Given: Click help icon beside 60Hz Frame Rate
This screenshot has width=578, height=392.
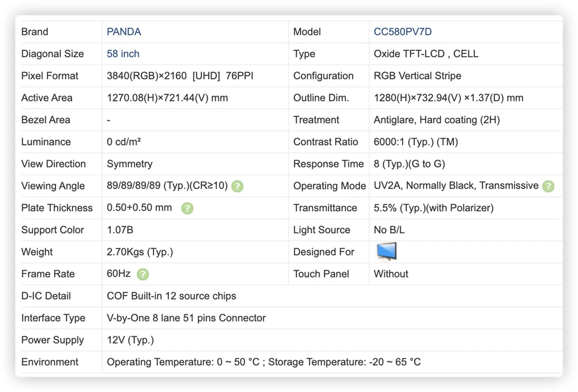Looking at the screenshot, I should 142,274.
